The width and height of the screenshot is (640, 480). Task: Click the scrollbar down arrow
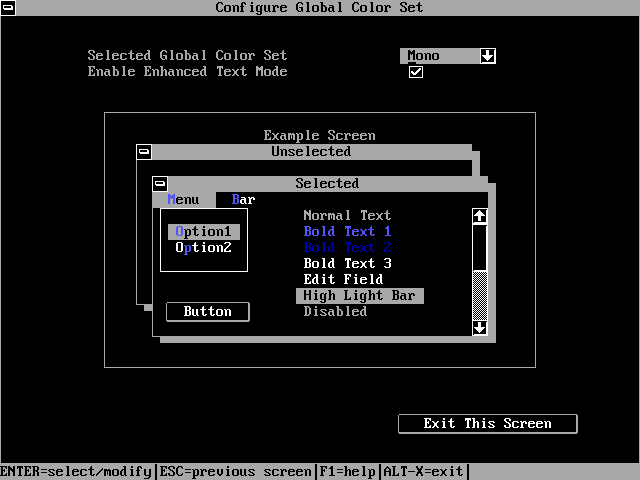click(x=480, y=327)
